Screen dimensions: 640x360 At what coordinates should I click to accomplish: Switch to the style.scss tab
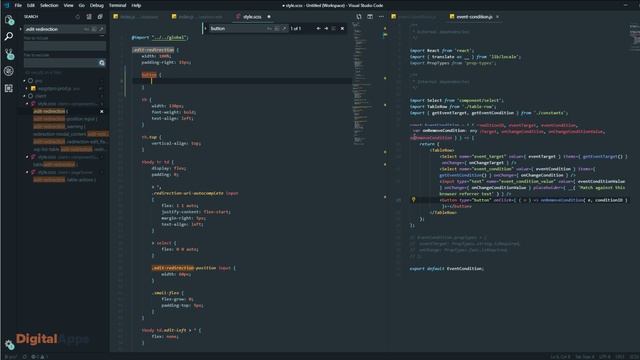pyautogui.click(x=252, y=17)
